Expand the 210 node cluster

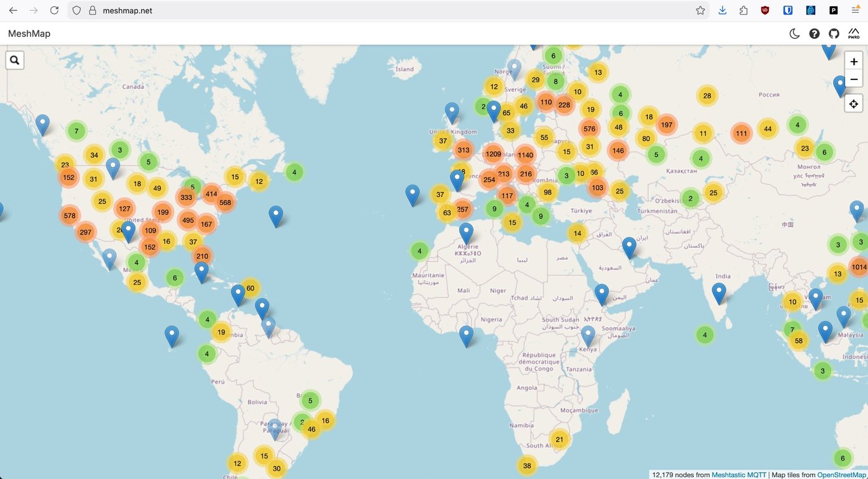[202, 256]
